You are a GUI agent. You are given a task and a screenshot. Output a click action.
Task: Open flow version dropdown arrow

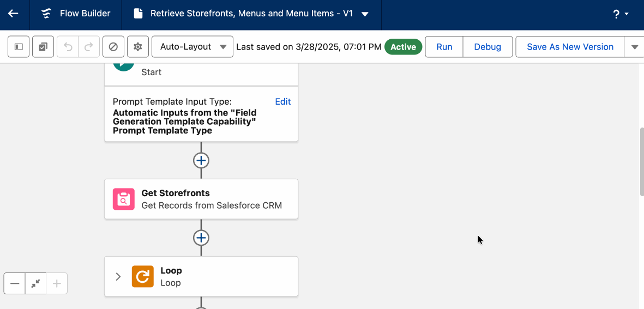coord(365,14)
